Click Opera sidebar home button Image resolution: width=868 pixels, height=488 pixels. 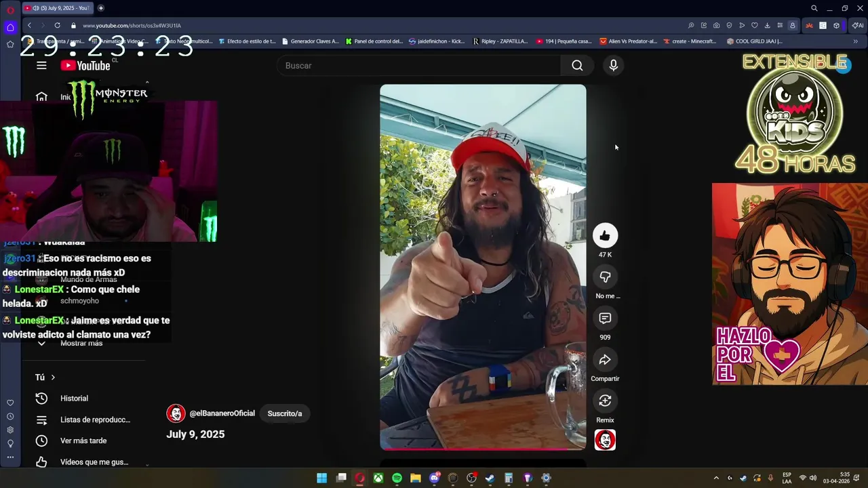pos(10,28)
